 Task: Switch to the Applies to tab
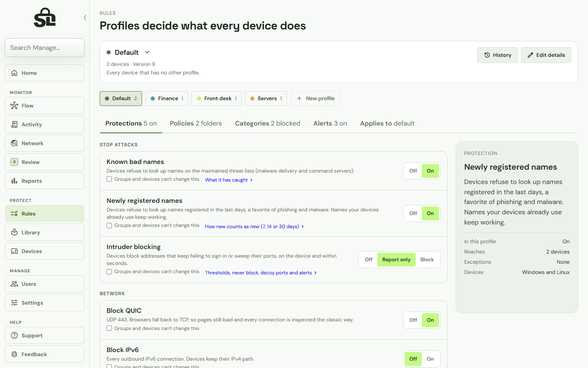[387, 123]
